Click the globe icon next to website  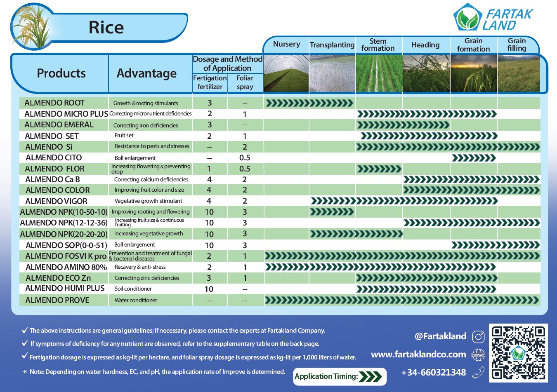pyautogui.click(x=478, y=354)
